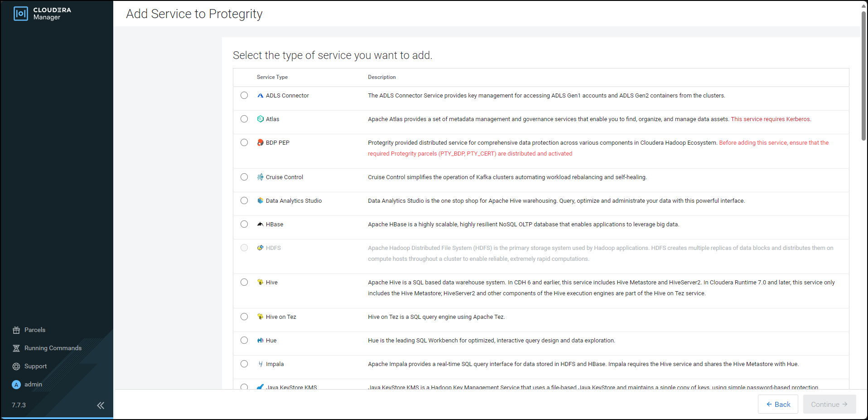
Task: Open the Support menu in sidebar
Action: pyautogui.click(x=35, y=366)
